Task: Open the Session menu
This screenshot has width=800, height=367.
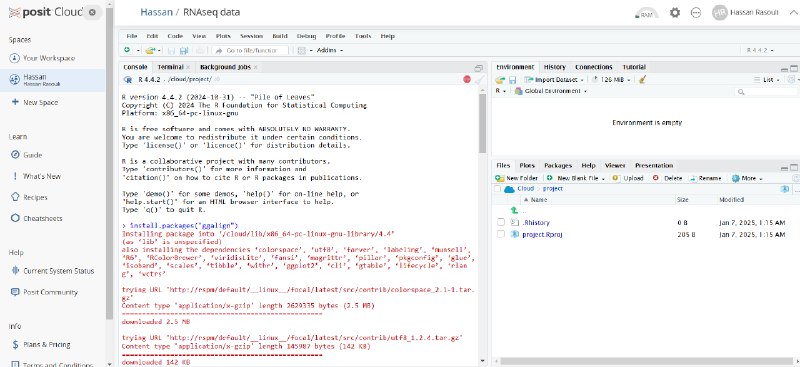Action: tap(251, 36)
